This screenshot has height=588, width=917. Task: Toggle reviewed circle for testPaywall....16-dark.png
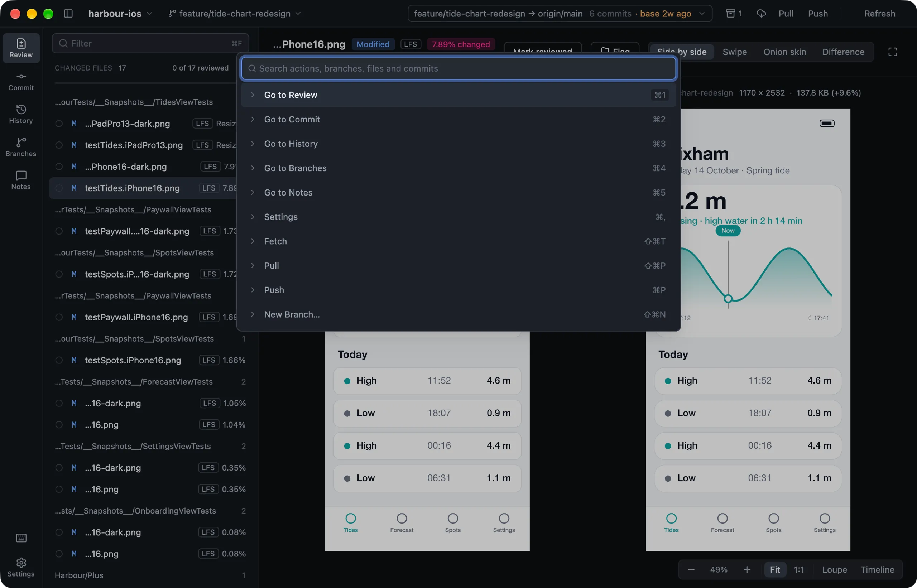pos(59,231)
